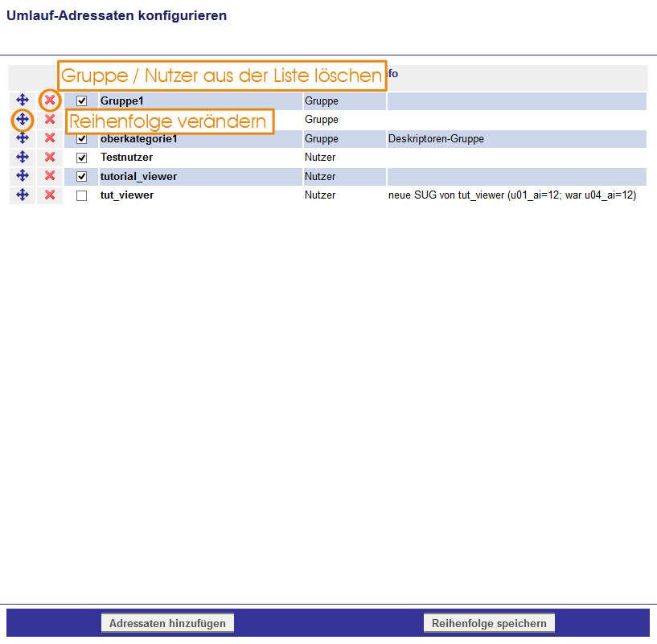Click the move icon for Gruppe1
This screenshot has height=644, width=657.
coord(23,100)
